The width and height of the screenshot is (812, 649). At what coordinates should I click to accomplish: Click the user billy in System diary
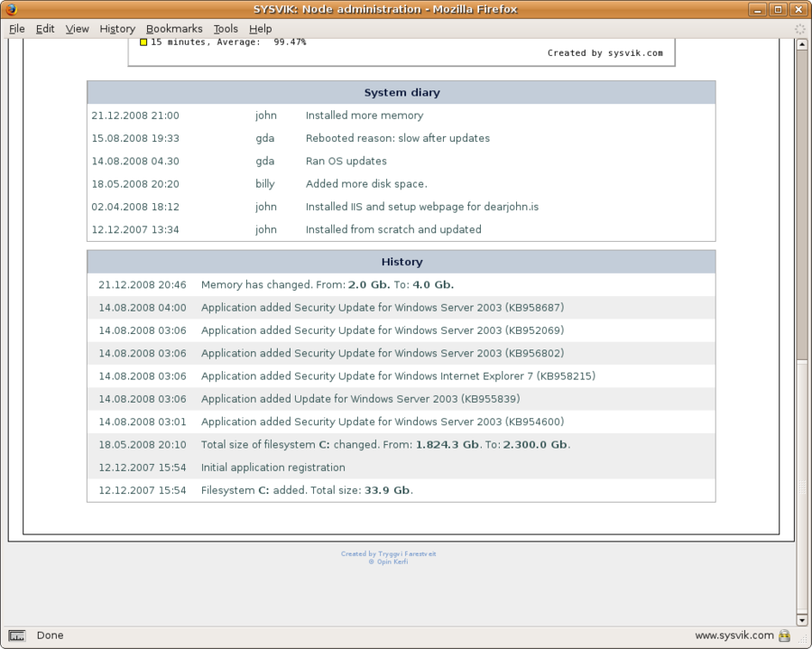click(x=264, y=184)
